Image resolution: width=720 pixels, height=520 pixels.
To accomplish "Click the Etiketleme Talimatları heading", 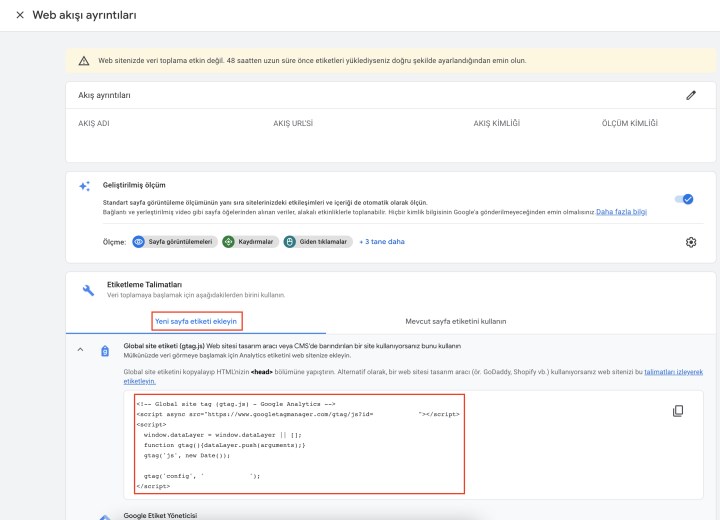I will 144,285.
